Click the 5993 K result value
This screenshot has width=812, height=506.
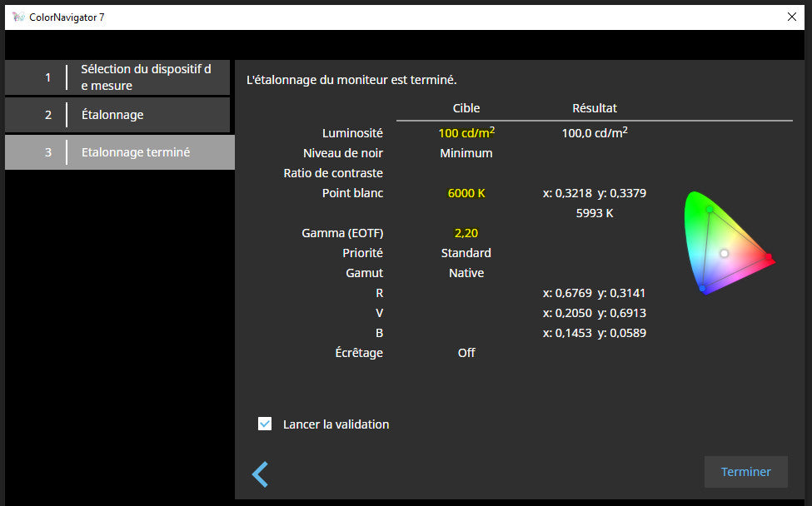pyautogui.click(x=595, y=213)
